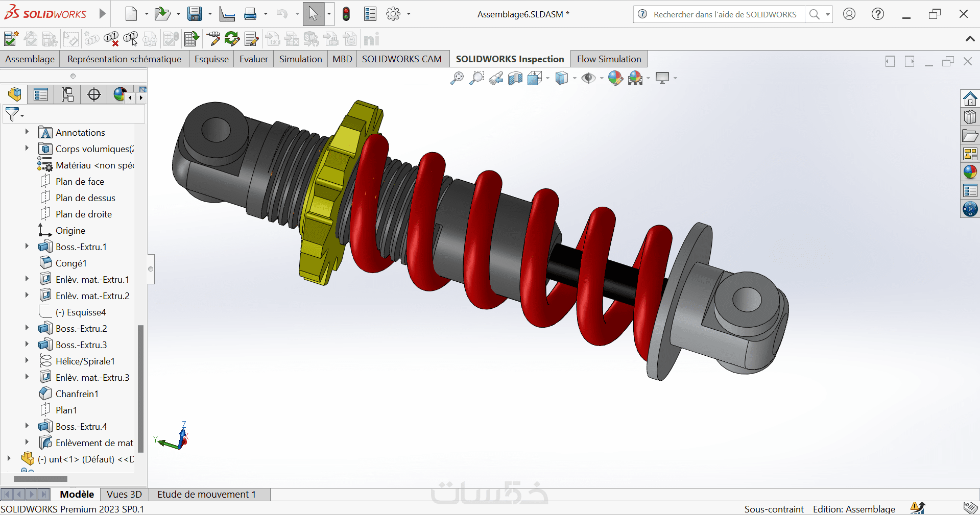This screenshot has height=515, width=980.
Task: Toggle the feature tree panel collapse handle
Action: point(151,269)
